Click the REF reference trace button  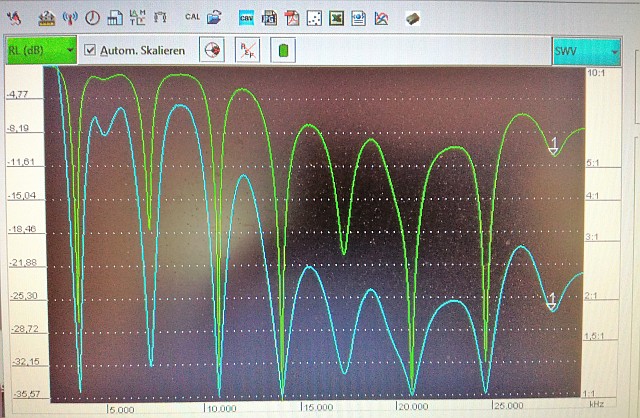247,50
